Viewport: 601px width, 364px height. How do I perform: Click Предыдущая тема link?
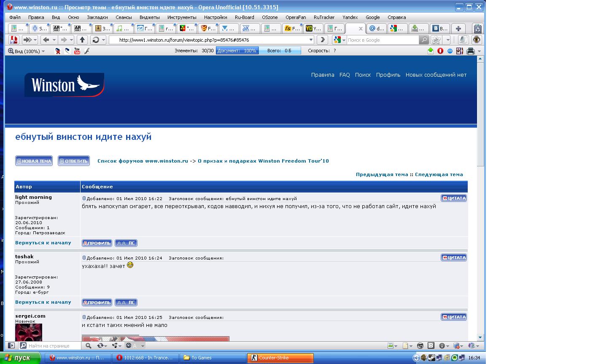pyautogui.click(x=382, y=174)
